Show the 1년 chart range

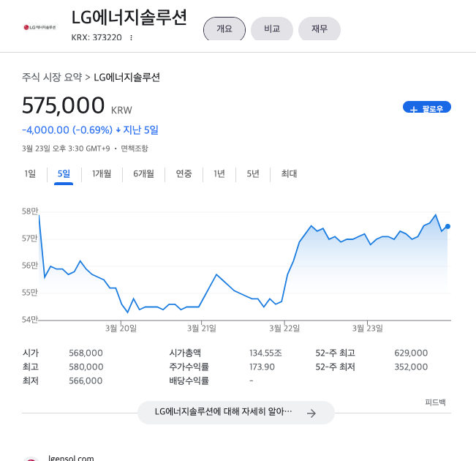[x=219, y=173]
